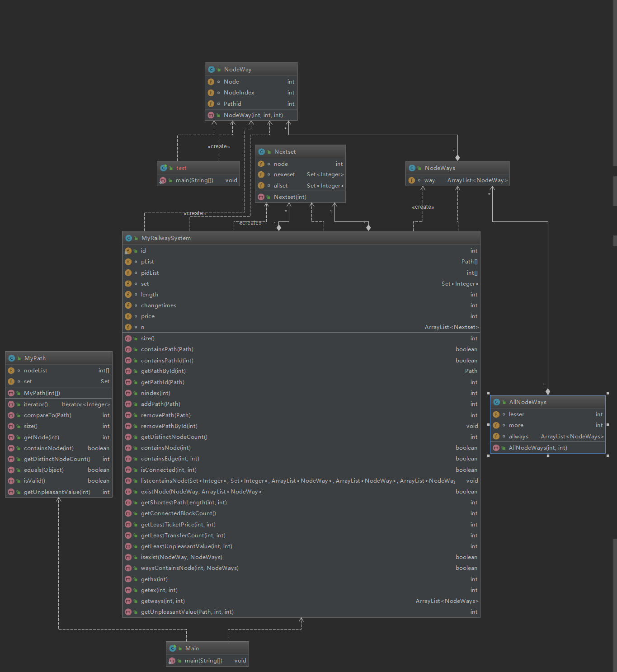Click the class icon beside Nextset
The height and width of the screenshot is (672, 617).
tap(261, 152)
